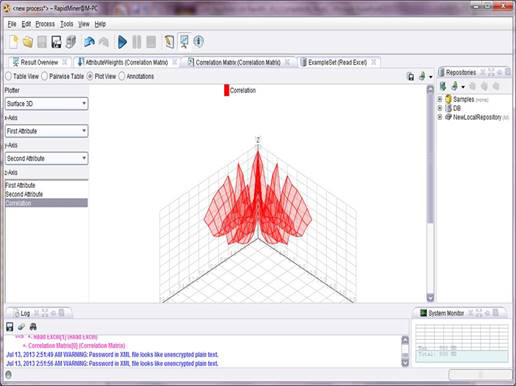Search the log with the binoculars icon
The image size is (516, 386).
(33, 327)
